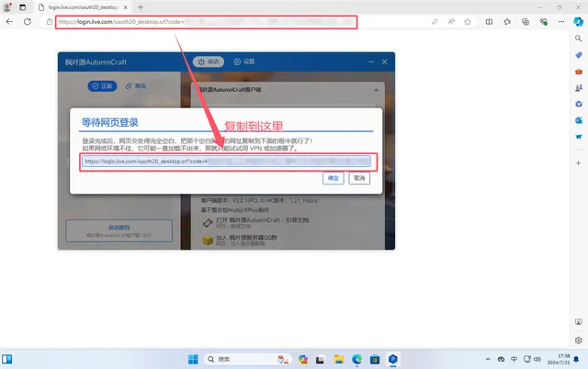
Task: Launch the Copilot sidebar icon
Action: tap(578, 22)
